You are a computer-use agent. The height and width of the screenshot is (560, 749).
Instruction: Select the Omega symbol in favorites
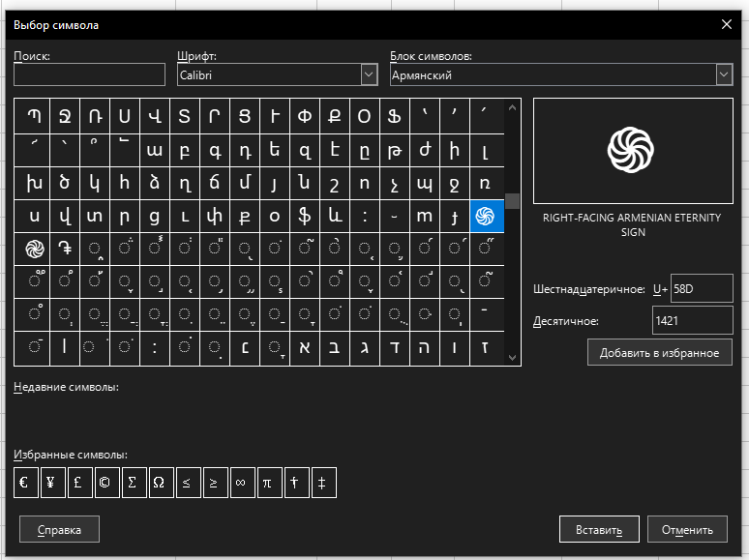[158, 485]
